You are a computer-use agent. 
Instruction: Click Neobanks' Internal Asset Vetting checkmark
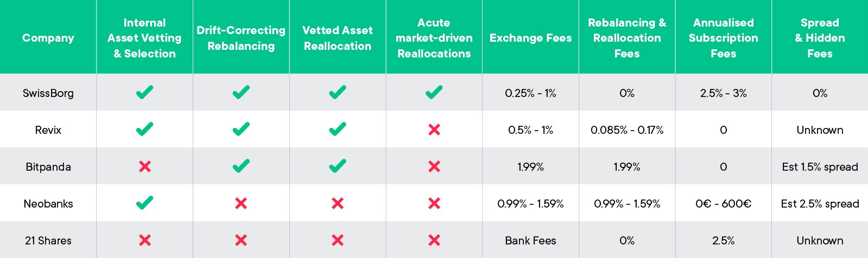click(144, 203)
